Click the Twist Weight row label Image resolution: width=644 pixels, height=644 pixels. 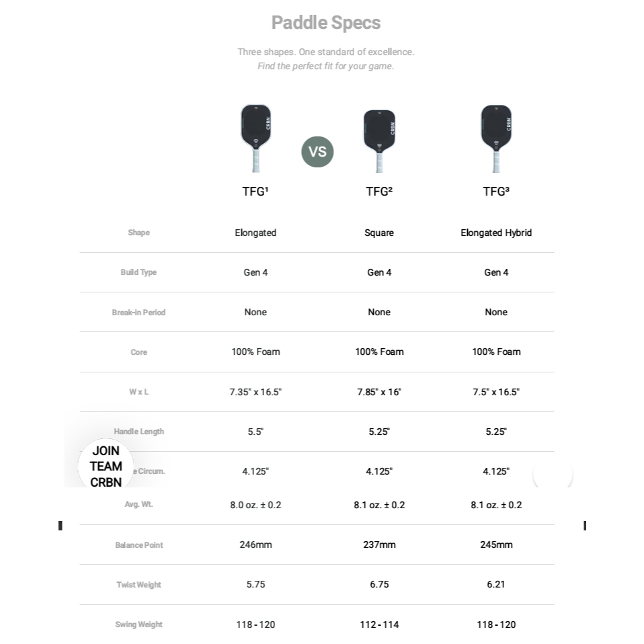coord(138,585)
